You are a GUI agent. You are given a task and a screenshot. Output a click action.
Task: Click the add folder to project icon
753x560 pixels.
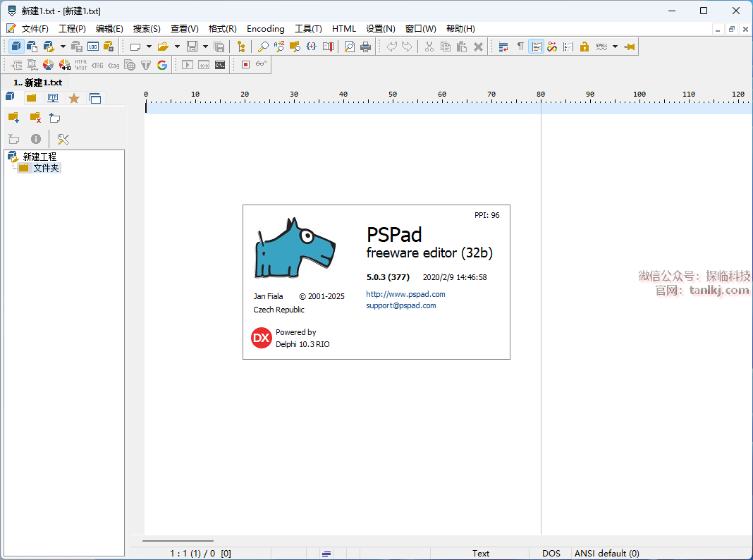click(13, 118)
